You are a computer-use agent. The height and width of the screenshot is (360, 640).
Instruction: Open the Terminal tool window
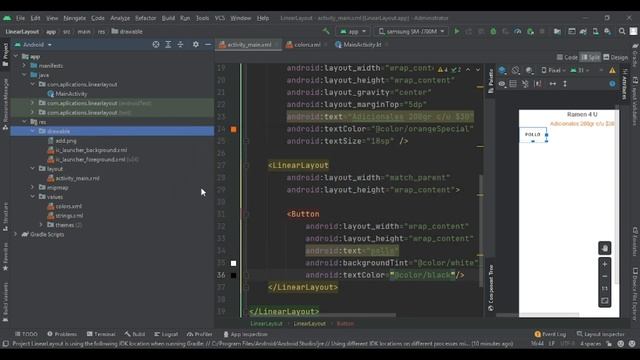[x=101, y=334]
